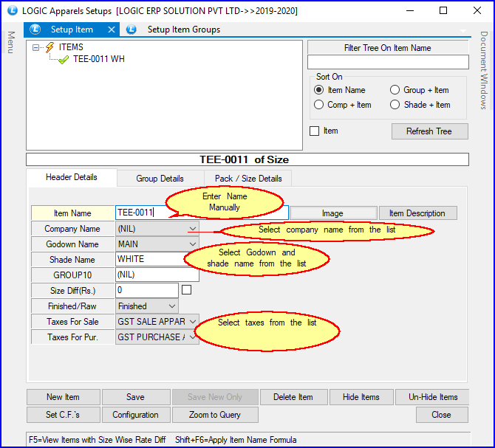Open the tab list dropdown arrow
This screenshot has width=495, height=448.
pos(463,31)
